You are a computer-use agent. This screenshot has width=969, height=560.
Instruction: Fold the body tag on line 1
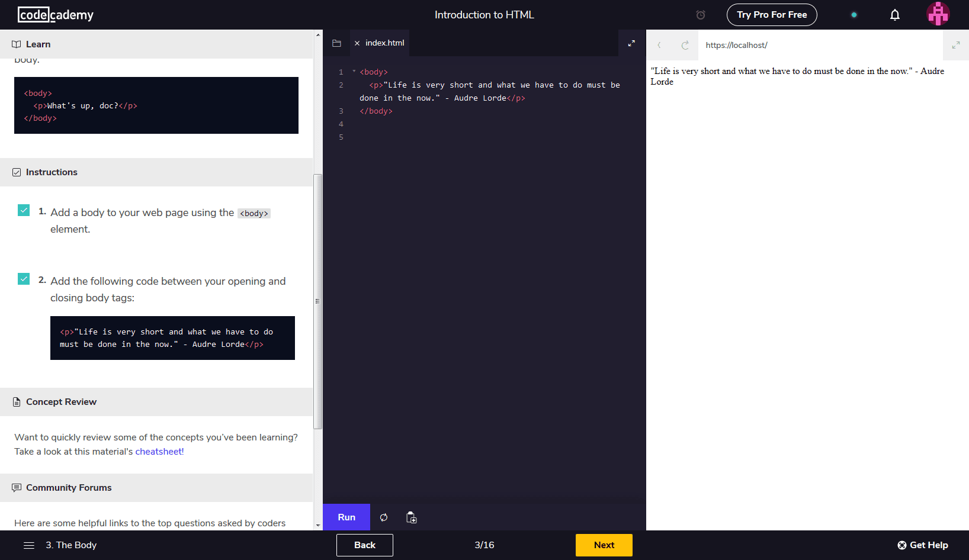354,72
